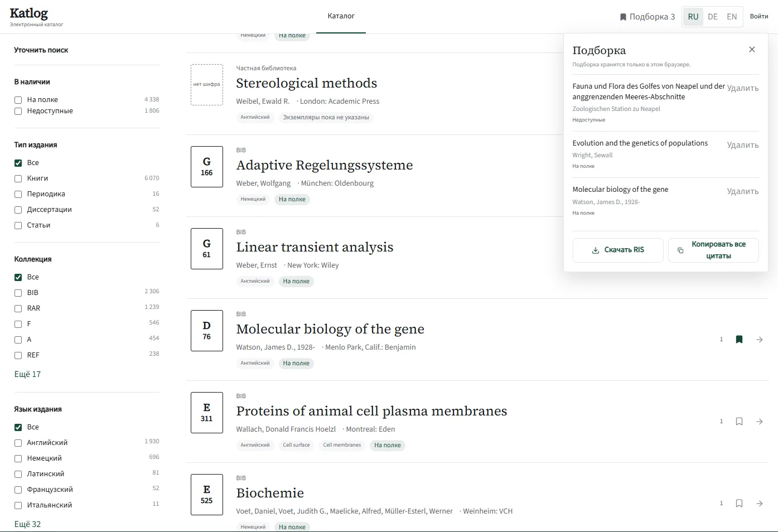
Task: Bookmark the Biochemie entry
Action: point(739,504)
